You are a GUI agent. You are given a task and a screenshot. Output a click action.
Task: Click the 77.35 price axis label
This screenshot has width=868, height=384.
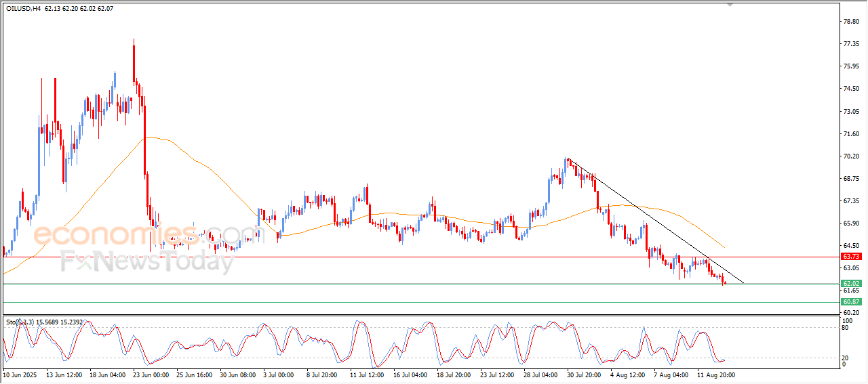(x=851, y=44)
